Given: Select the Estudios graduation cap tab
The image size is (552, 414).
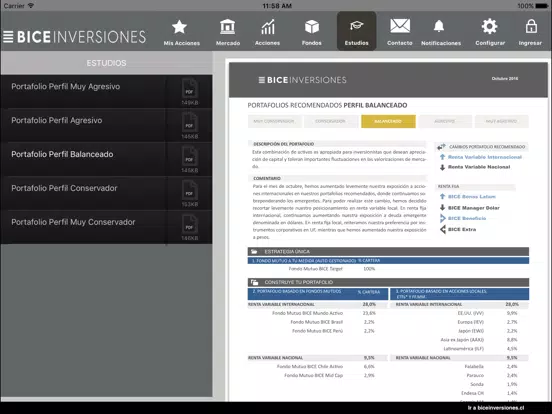Looking at the screenshot, I should (x=356, y=31).
